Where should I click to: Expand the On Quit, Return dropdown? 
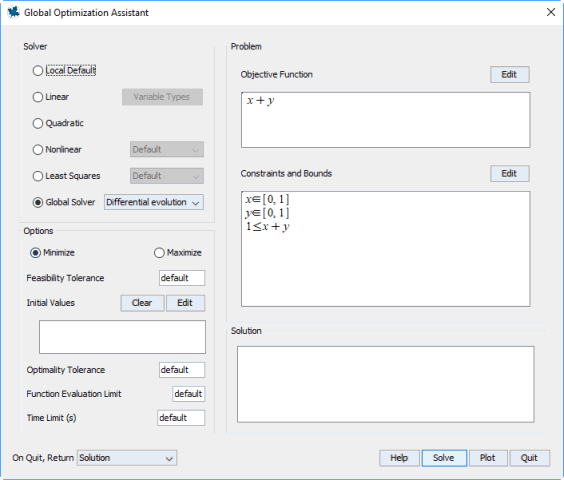[127, 458]
